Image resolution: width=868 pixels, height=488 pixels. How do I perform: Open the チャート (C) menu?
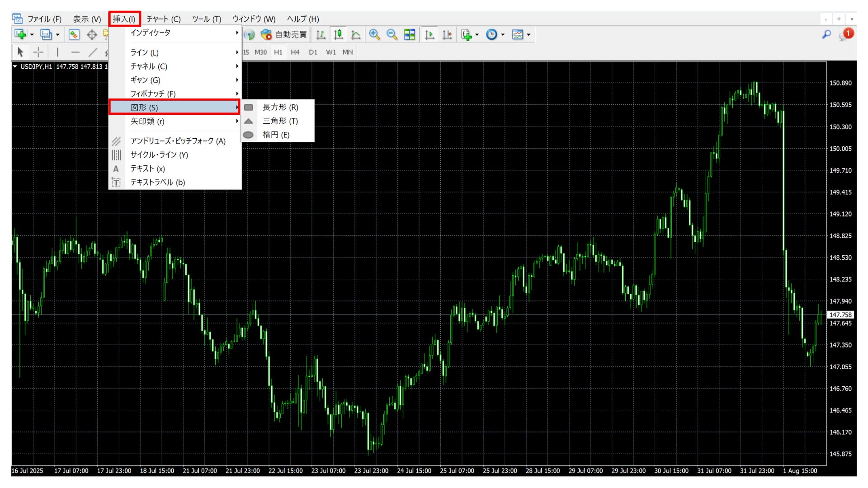click(x=163, y=19)
